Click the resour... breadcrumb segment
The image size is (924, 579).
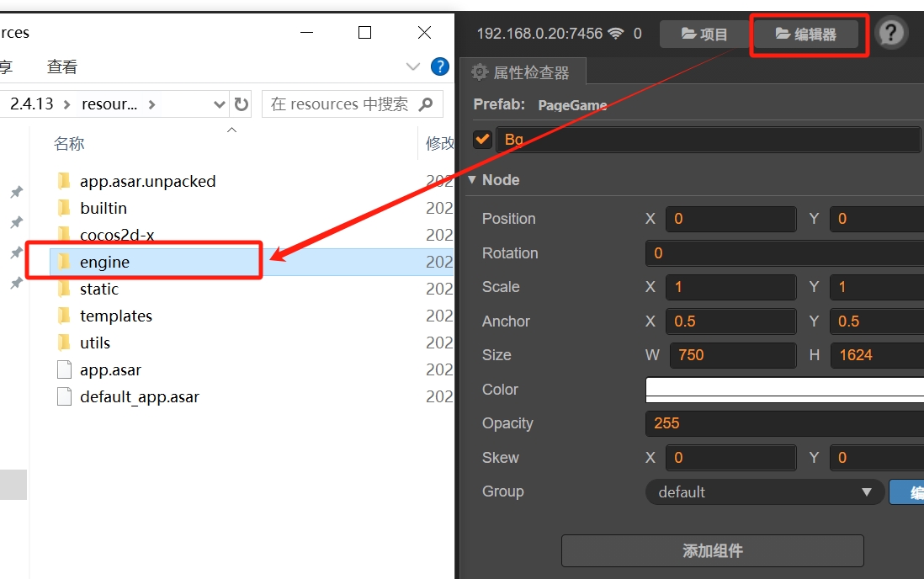coord(109,104)
